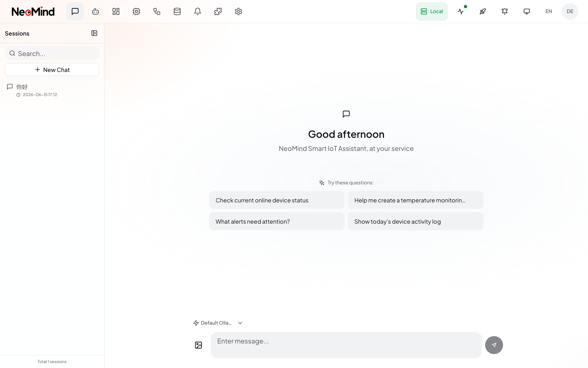Open the ringing bell alerts icon
The height and width of the screenshot is (368, 588).
tap(505, 11)
